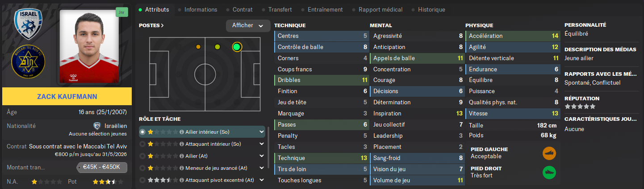Click Zack Kaufmann's portrait photo

(x=89, y=46)
